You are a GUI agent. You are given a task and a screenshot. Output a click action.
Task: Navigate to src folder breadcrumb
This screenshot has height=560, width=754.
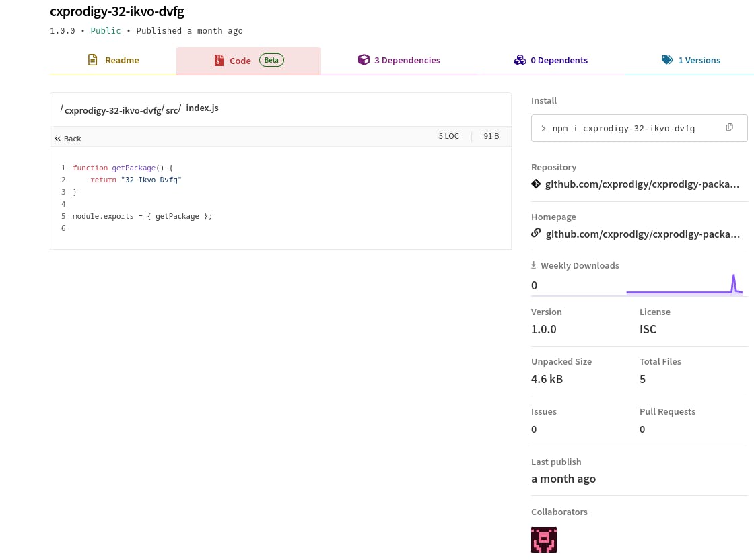[x=172, y=110]
